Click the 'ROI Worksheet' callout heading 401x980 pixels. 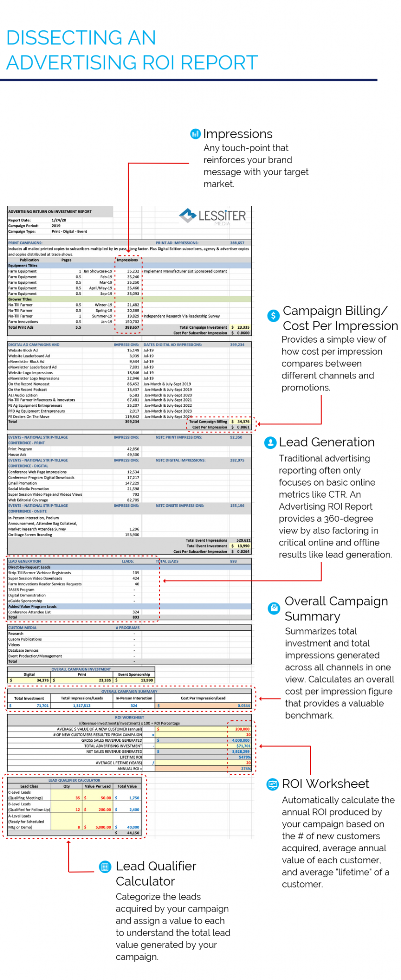pyautogui.click(x=325, y=784)
